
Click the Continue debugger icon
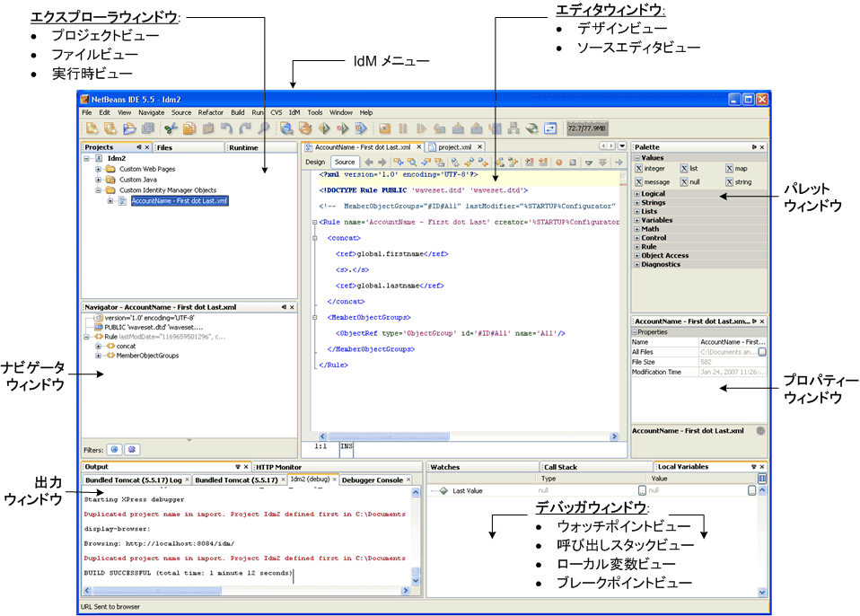(421, 129)
